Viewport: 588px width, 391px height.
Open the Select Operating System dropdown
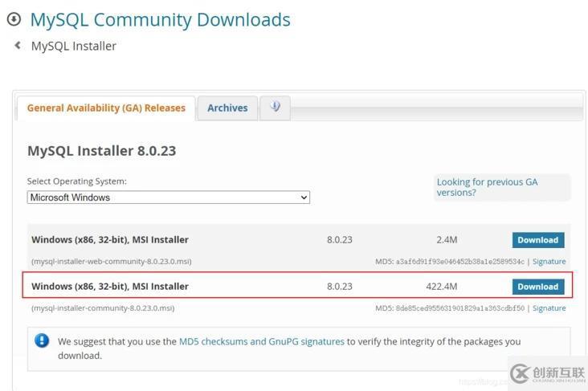coord(169,198)
